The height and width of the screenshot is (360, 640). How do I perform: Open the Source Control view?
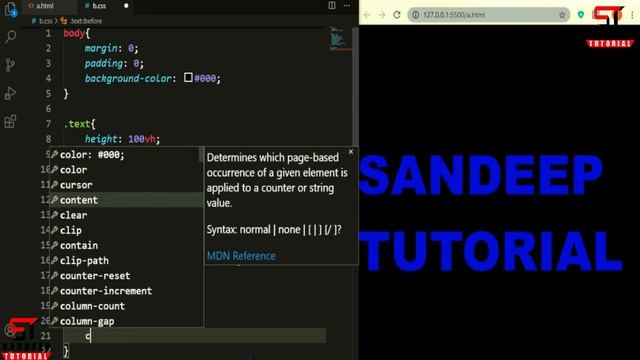click(x=10, y=64)
